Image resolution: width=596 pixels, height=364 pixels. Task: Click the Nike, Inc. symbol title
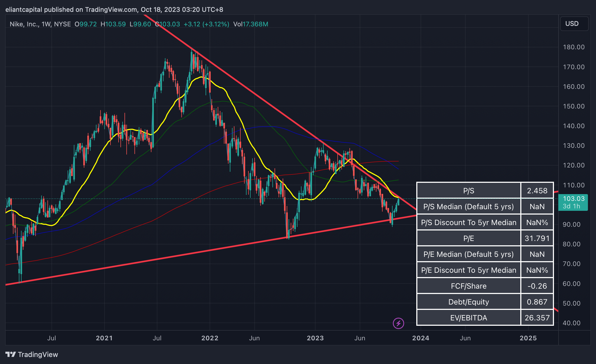coord(24,24)
